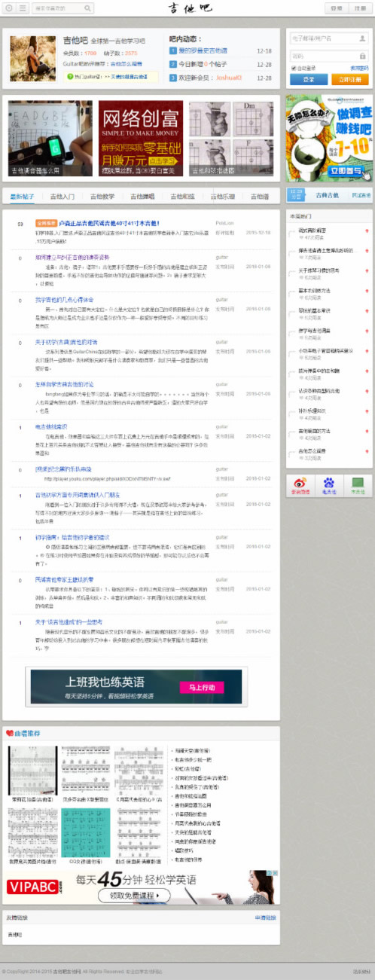Click the orange 立即注册 button
Screen dimensions: 375x980
349,79
